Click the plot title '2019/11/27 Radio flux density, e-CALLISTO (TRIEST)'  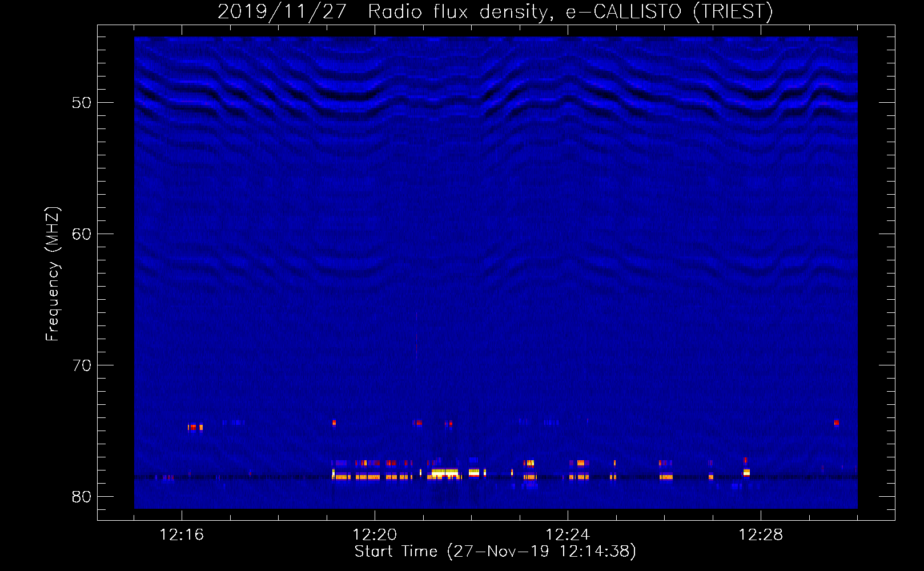495,11
